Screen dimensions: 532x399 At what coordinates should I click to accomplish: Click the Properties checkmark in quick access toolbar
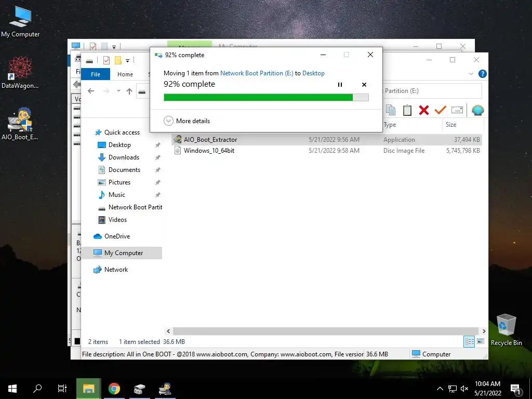tap(106, 60)
